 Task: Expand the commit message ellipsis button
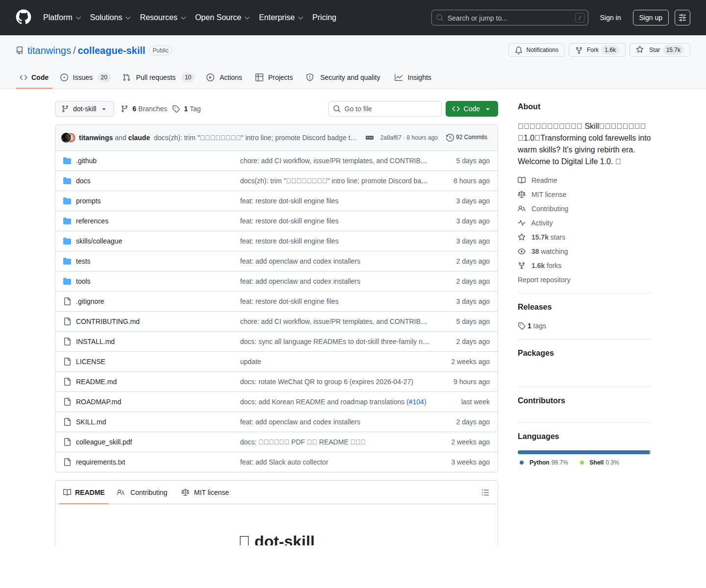370,138
